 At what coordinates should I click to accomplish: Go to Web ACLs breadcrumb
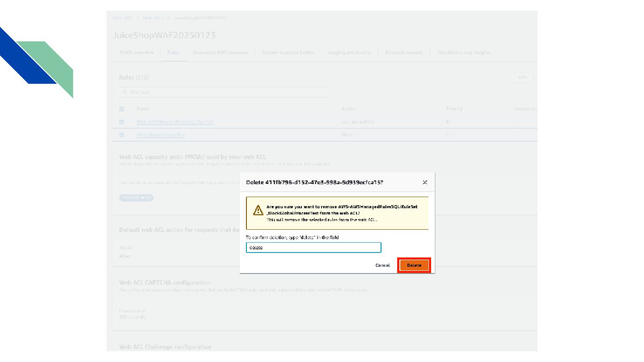click(x=153, y=18)
